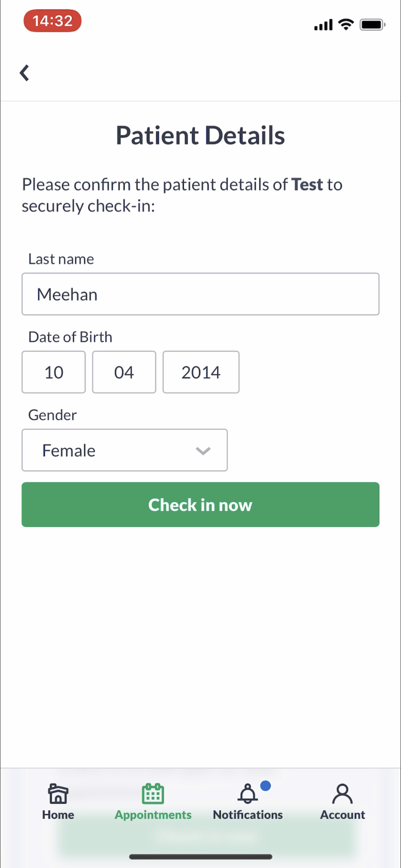Switch to the Home tab label
401x868 pixels.
(x=58, y=815)
